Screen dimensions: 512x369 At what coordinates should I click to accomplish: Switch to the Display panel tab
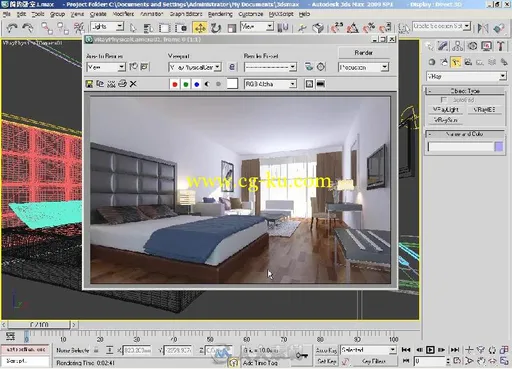(487, 46)
